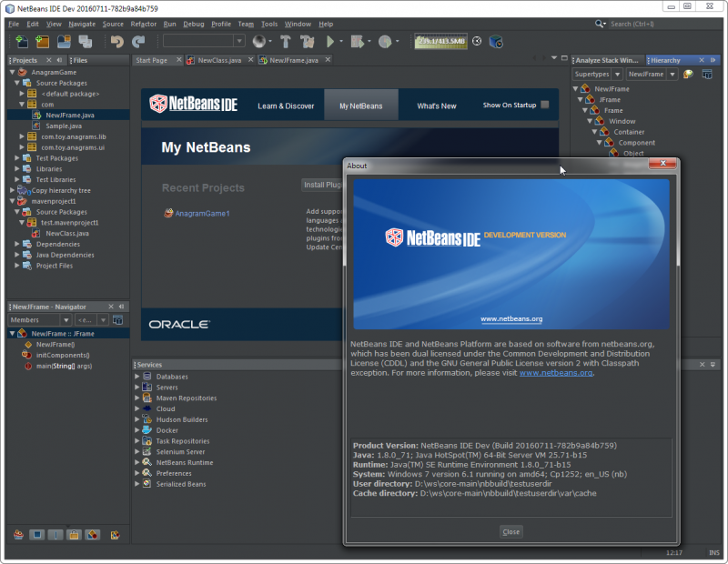Click the Undo arrow in the toolbar
The width and height of the screenshot is (728, 564).
click(x=116, y=41)
